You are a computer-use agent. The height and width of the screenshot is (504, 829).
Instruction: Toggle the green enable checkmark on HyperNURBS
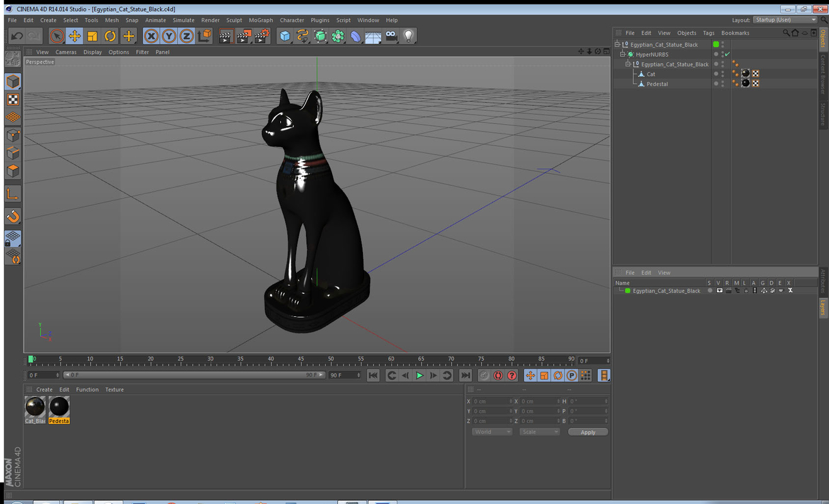pos(727,54)
